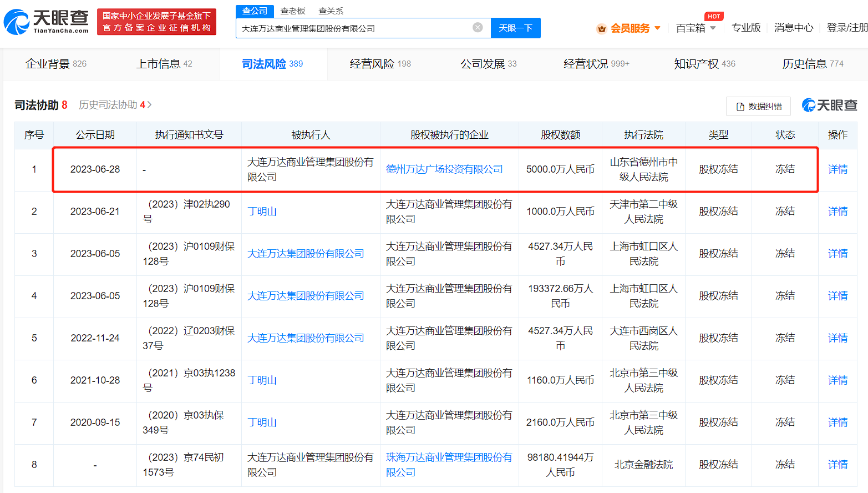Click the 会员服务 crown icon

[601, 29]
